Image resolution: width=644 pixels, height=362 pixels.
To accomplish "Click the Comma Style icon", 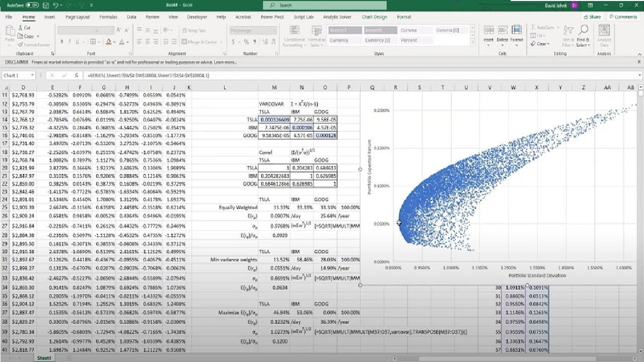I will coord(254,42).
